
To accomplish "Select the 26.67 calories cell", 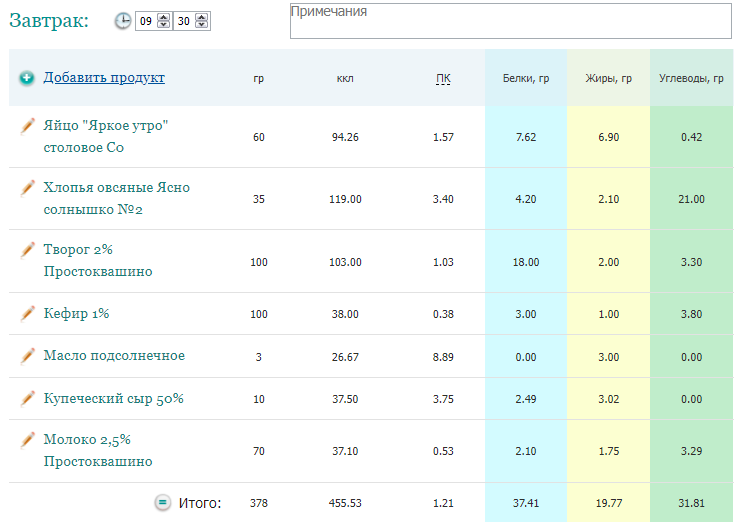I will (x=345, y=357).
